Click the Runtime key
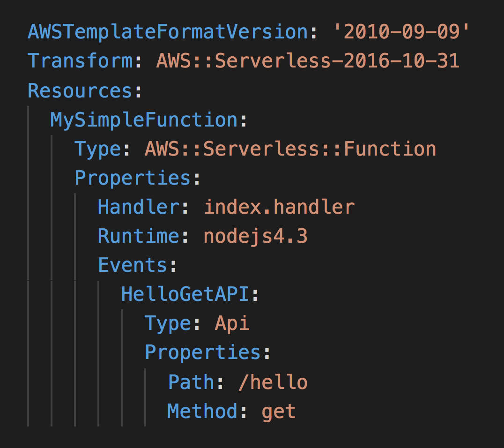Screen dimensions: 504x448 pyautogui.click(x=138, y=236)
